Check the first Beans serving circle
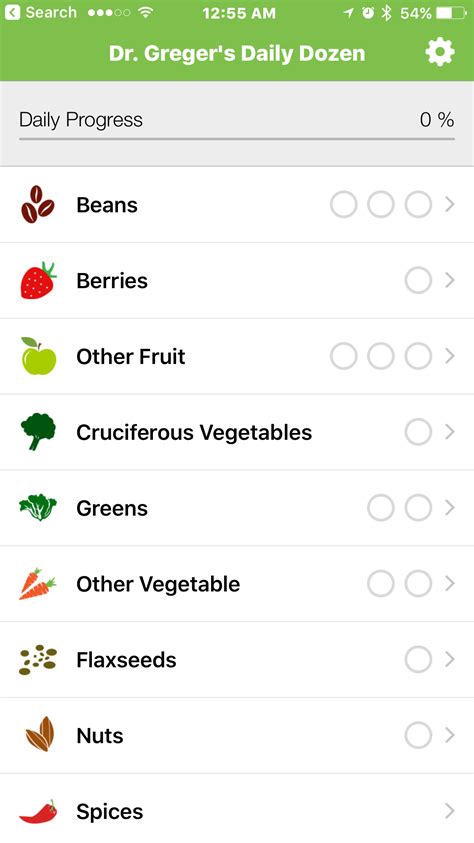This screenshot has height=843, width=474. pos(343,204)
